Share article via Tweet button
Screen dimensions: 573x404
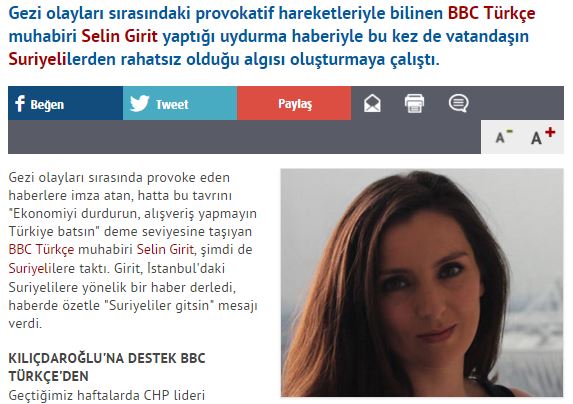pos(180,103)
